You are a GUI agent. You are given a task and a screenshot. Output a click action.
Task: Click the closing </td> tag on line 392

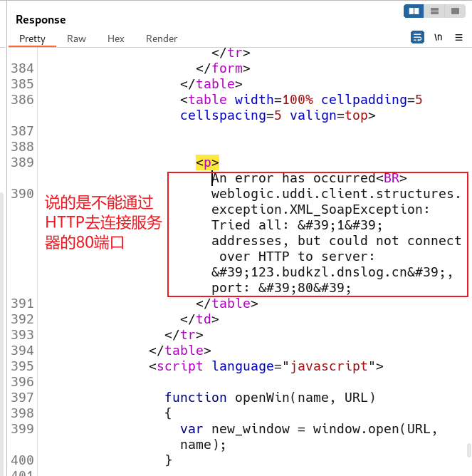click(199, 319)
